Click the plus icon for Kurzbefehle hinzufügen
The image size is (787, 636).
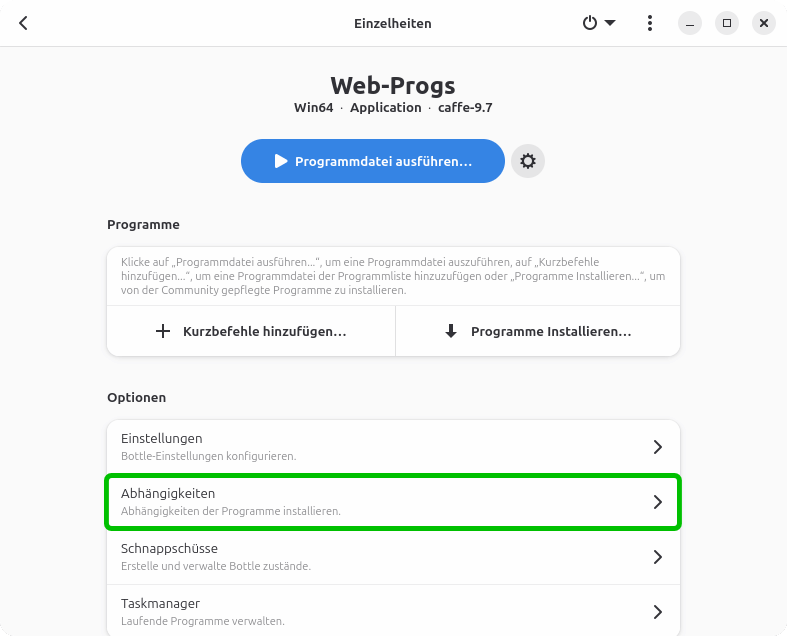click(x=164, y=331)
